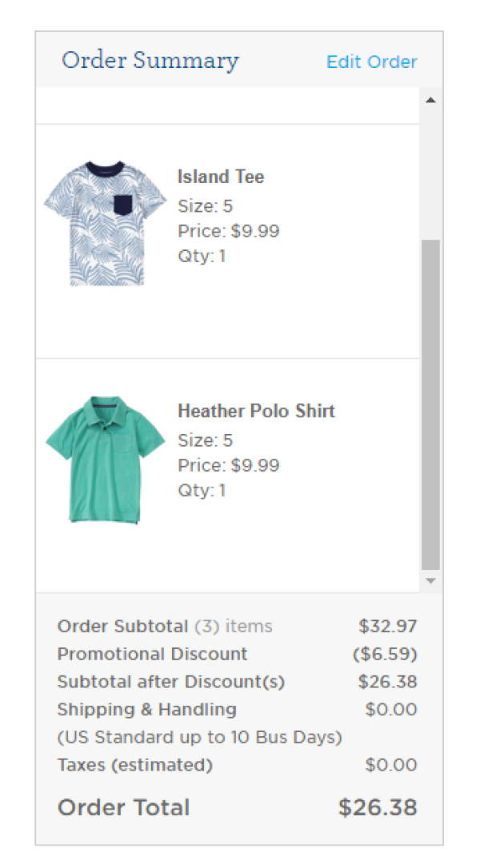Click the US Standard shipping note
The image size is (480, 868).
click(199, 738)
